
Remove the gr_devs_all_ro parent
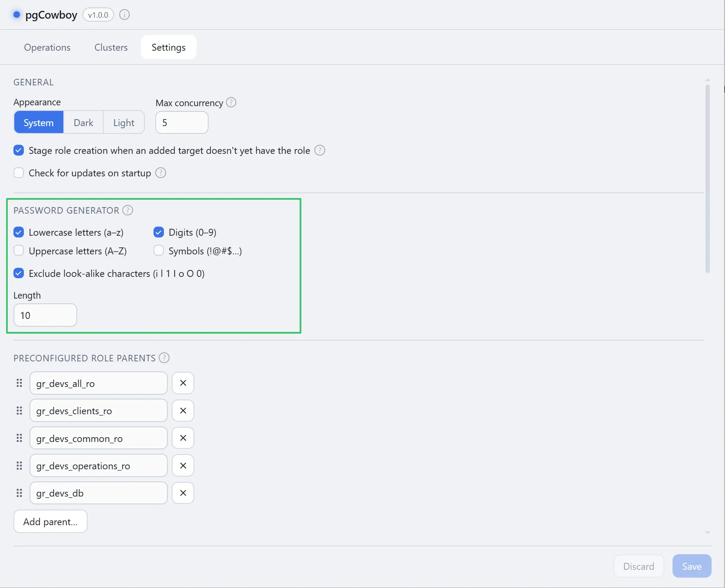point(183,383)
